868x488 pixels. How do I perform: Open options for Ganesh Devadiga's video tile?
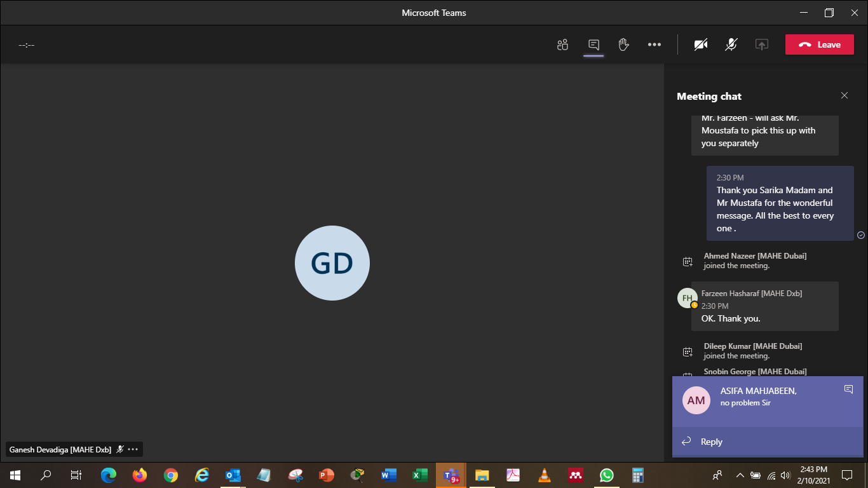coord(133,449)
